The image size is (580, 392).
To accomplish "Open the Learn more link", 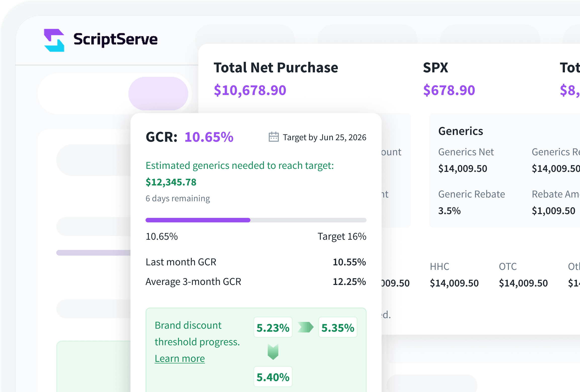I will click(180, 358).
